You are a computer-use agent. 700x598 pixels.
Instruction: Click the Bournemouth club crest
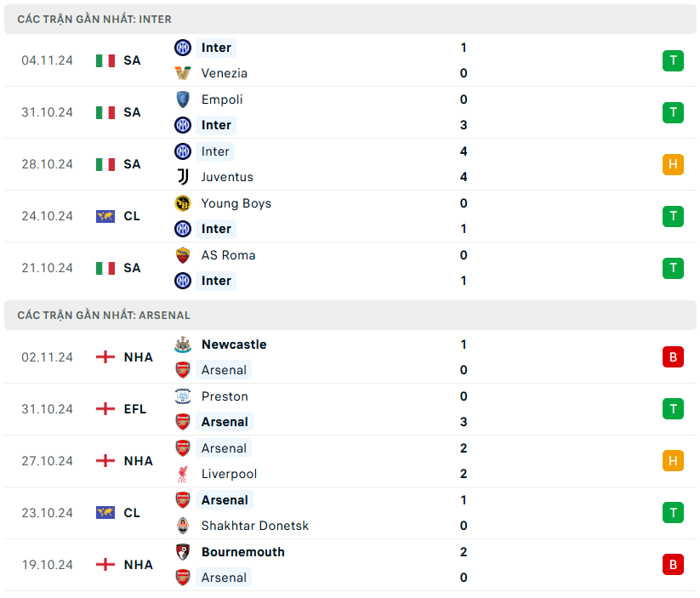(183, 552)
